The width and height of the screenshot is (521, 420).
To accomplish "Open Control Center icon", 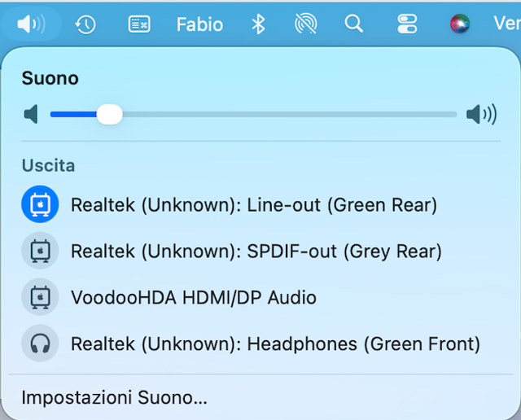I will pos(407,24).
